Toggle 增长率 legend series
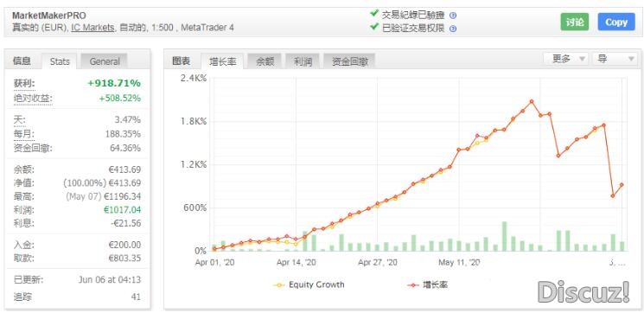This screenshot has width=644, height=313. coord(427,284)
